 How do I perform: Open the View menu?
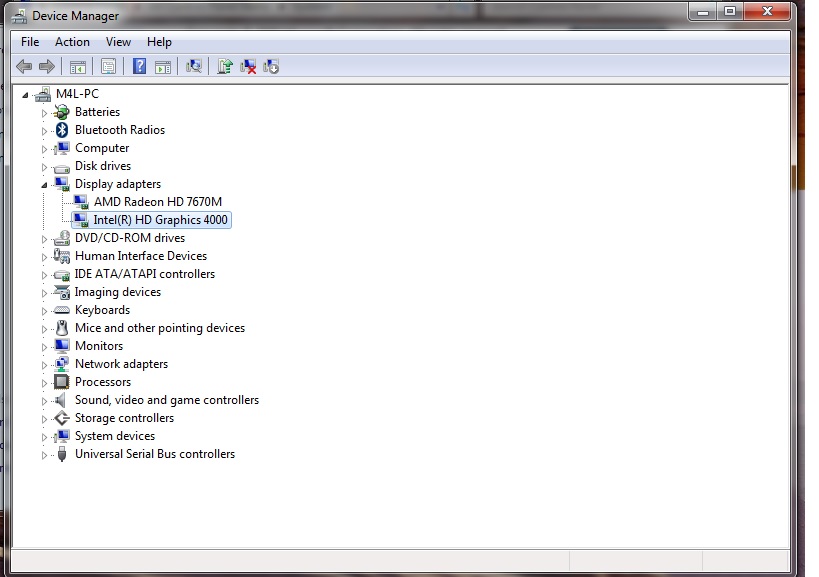pos(118,42)
